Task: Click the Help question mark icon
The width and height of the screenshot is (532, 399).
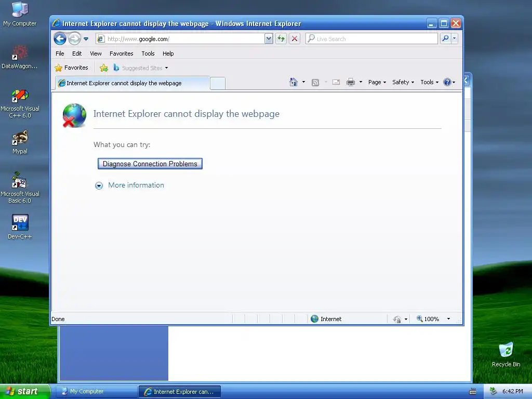Action: (447, 82)
